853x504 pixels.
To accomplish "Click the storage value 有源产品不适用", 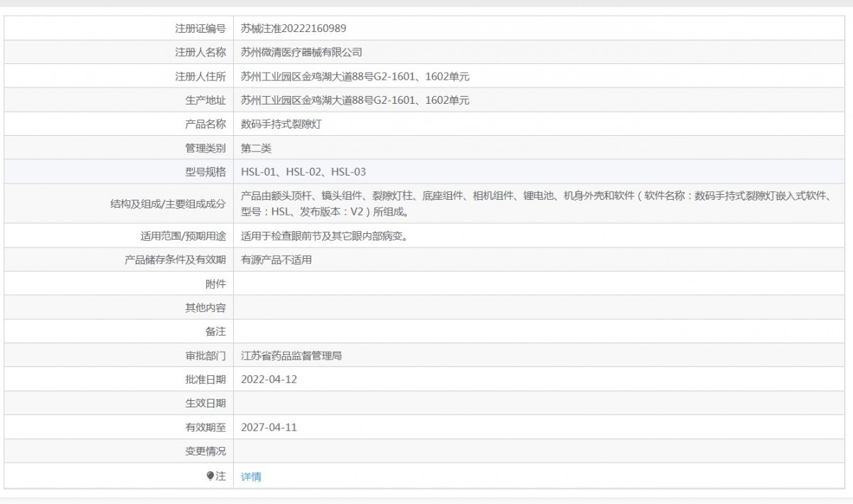I will 277,259.
